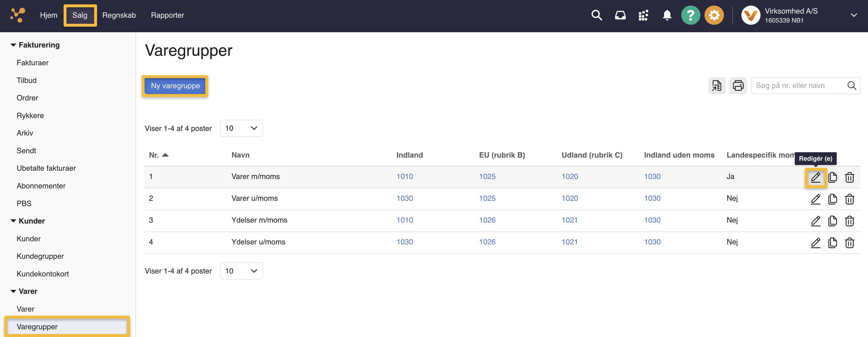Open the apps grid icon
This screenshot has width=868, height=337.
click(x=643, y=15)
